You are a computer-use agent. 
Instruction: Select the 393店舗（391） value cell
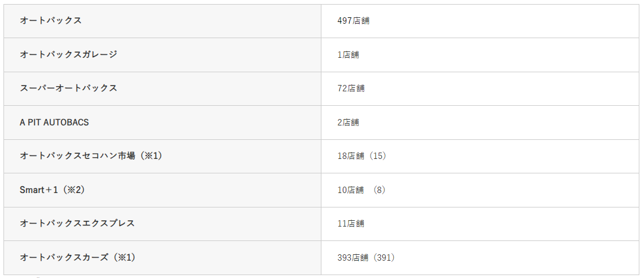pos(480,258)
